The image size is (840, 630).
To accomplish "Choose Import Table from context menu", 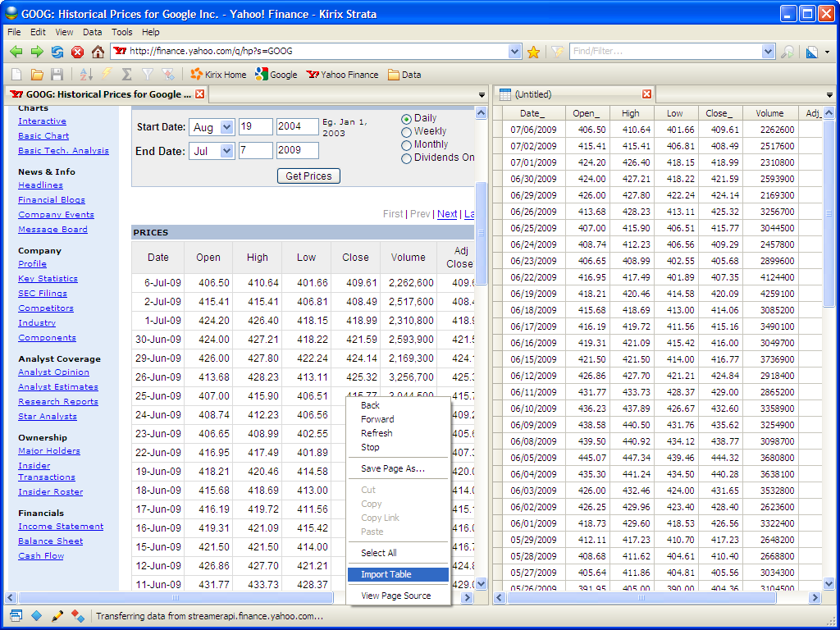I will click(398, 574).
